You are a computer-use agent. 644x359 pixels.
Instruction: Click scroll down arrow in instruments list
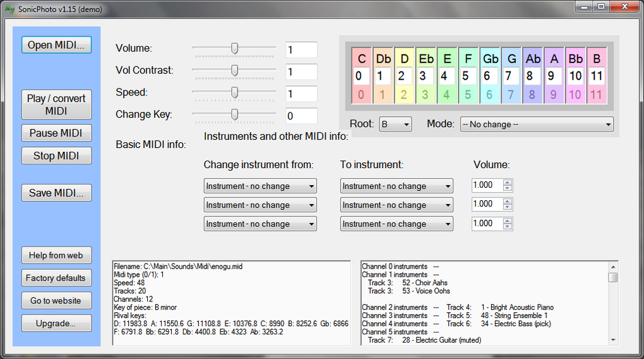(x=613, y=340)
